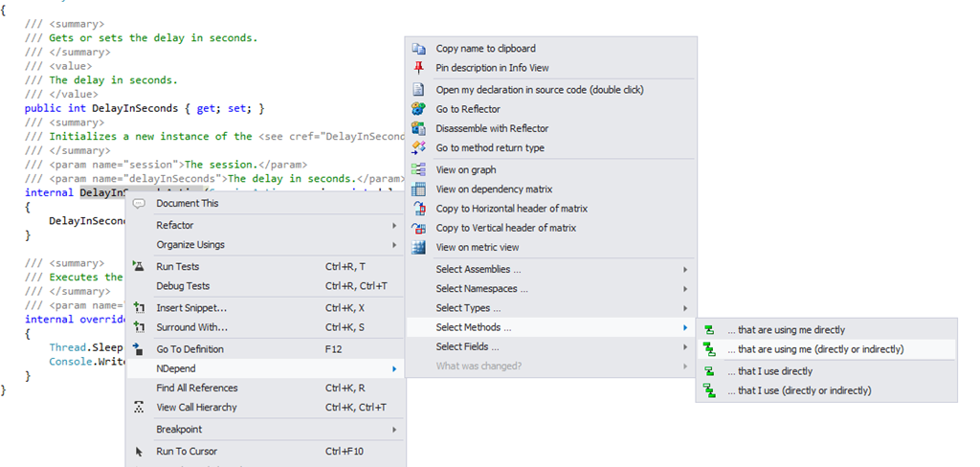The image size is (980, 467).
Task: Choose Go To Definition from context menu
Action: tap(189, 349)
